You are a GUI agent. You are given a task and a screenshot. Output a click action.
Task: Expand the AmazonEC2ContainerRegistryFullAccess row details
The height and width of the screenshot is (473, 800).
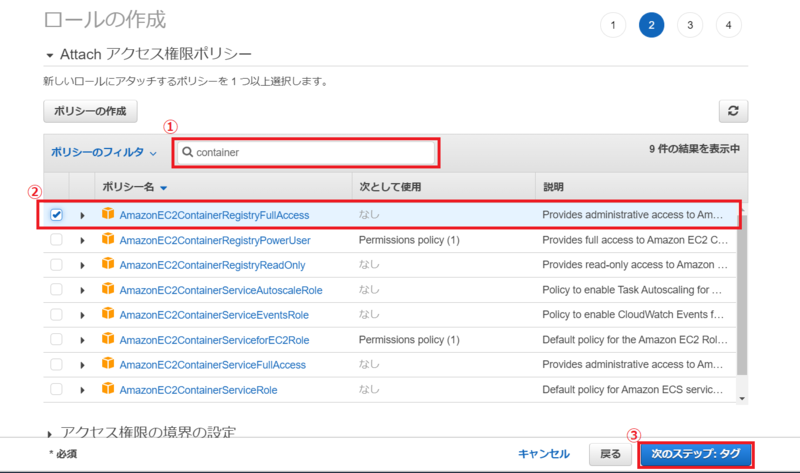pyautogui.click(x=82, y=215)
